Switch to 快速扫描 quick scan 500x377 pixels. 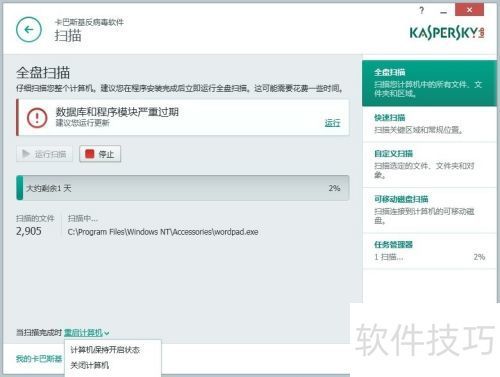tap(429, 124)
